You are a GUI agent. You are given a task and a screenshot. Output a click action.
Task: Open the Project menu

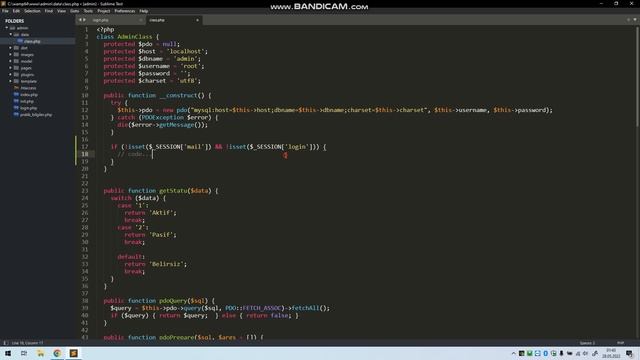[103, 11]
